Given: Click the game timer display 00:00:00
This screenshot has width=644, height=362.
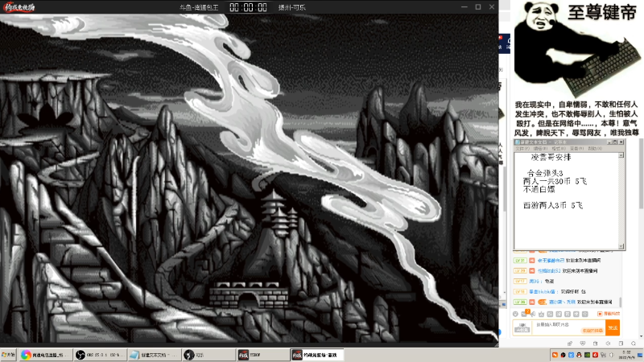Looking at the screenshot, I should [x=248, y=7].
